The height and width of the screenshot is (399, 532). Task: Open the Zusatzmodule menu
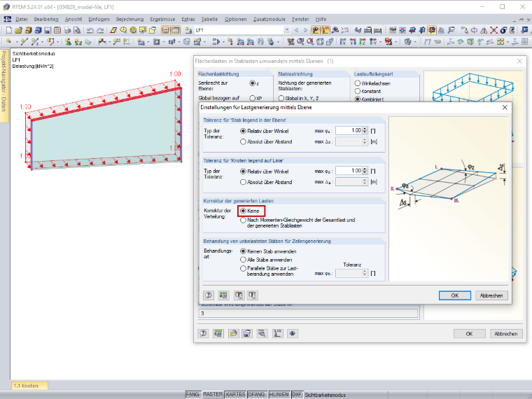click(269, 20)
